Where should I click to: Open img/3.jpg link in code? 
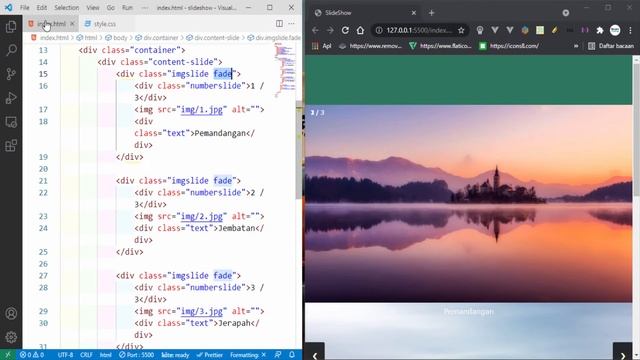pyautogui.click(x=202, y=311)
